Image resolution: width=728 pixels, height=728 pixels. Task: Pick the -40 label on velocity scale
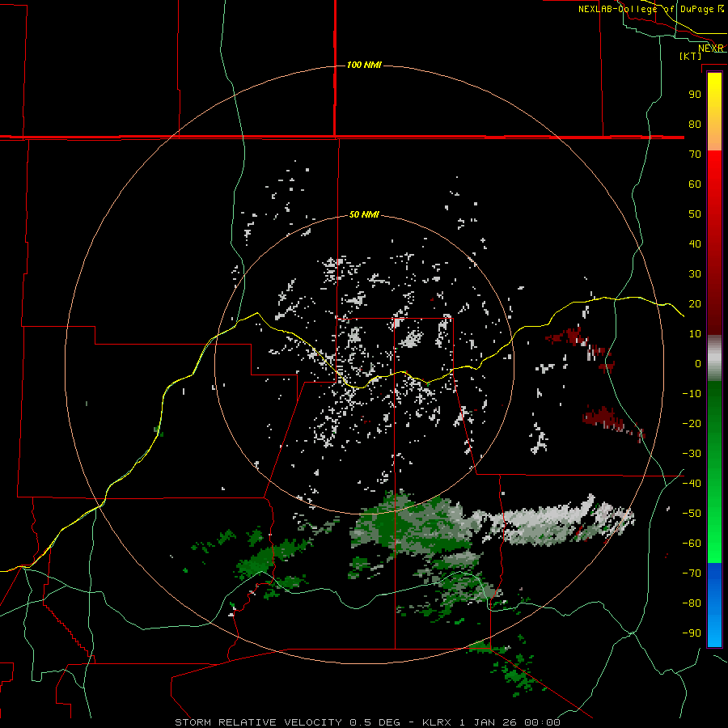point(692,484)
